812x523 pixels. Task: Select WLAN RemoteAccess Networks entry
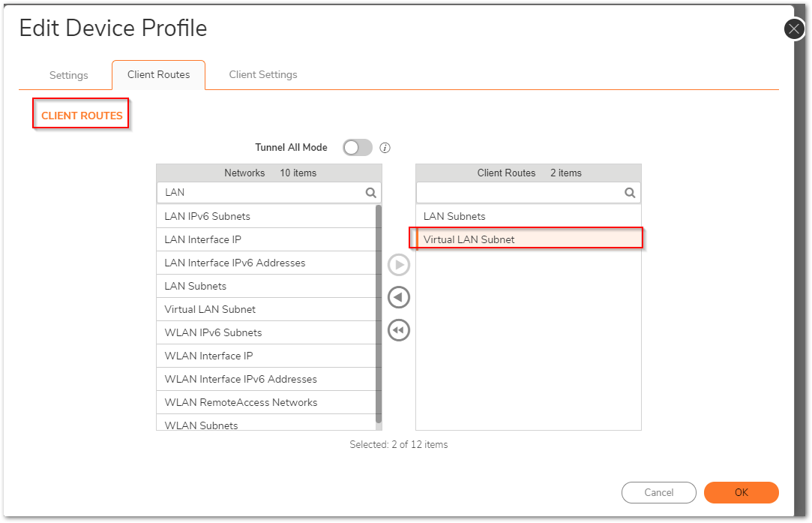(x=266, y=403)
